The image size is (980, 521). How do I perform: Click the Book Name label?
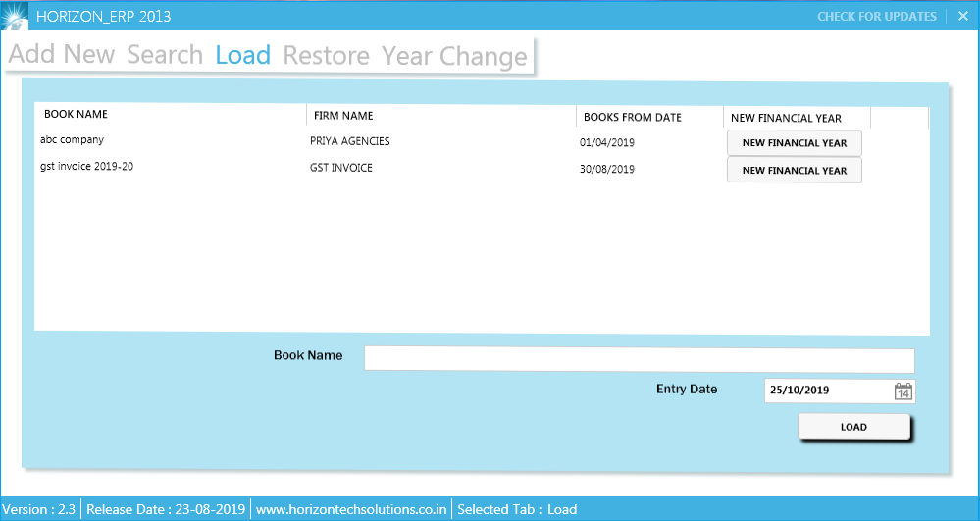tap(308, 355)
